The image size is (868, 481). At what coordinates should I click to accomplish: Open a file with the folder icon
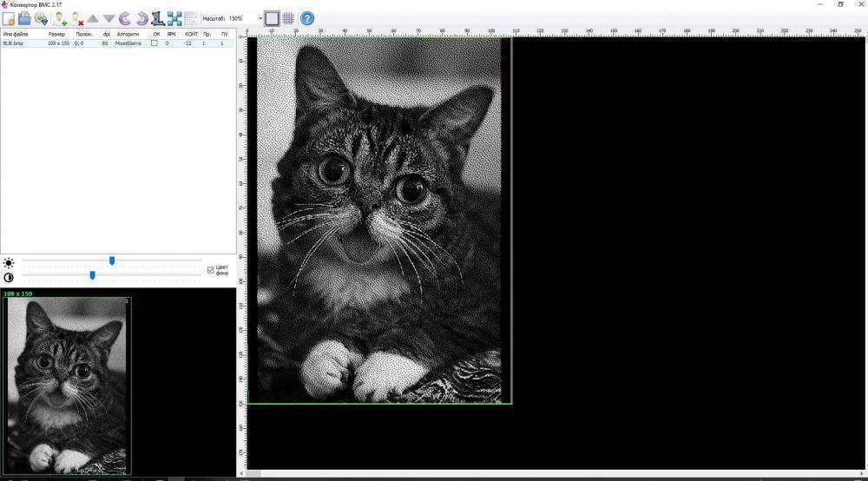(x=24, y=18)
